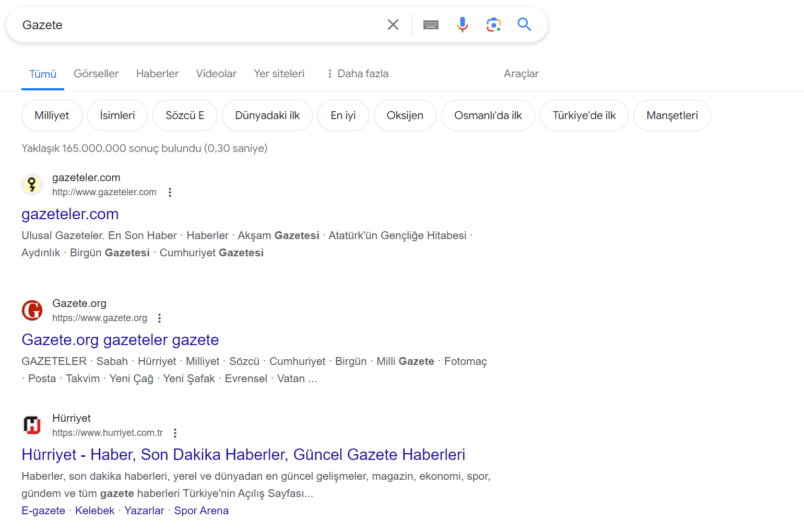Open the Spor Arena sitelink
Viewport: 804px width, 532px height.
tap(201, 511)
